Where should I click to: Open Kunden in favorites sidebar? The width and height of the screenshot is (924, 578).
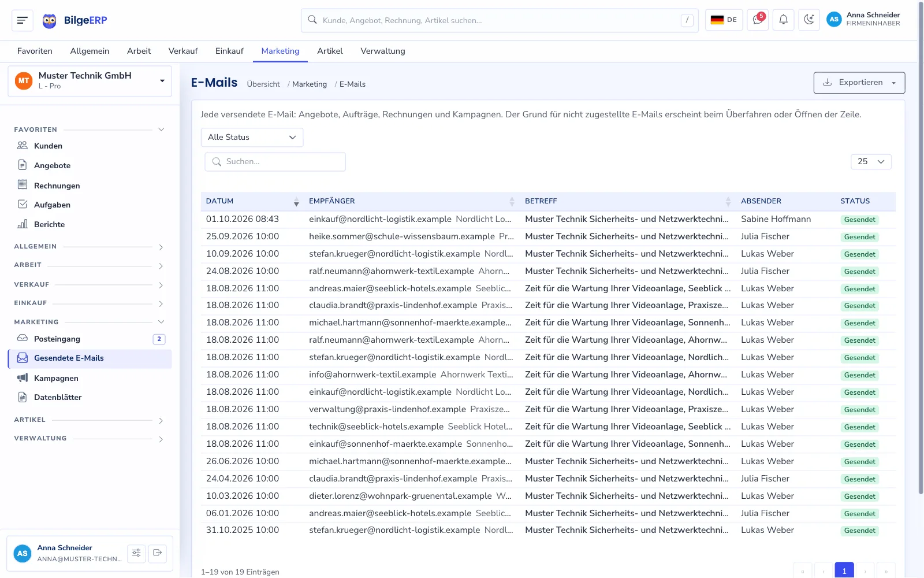(90, 146)
